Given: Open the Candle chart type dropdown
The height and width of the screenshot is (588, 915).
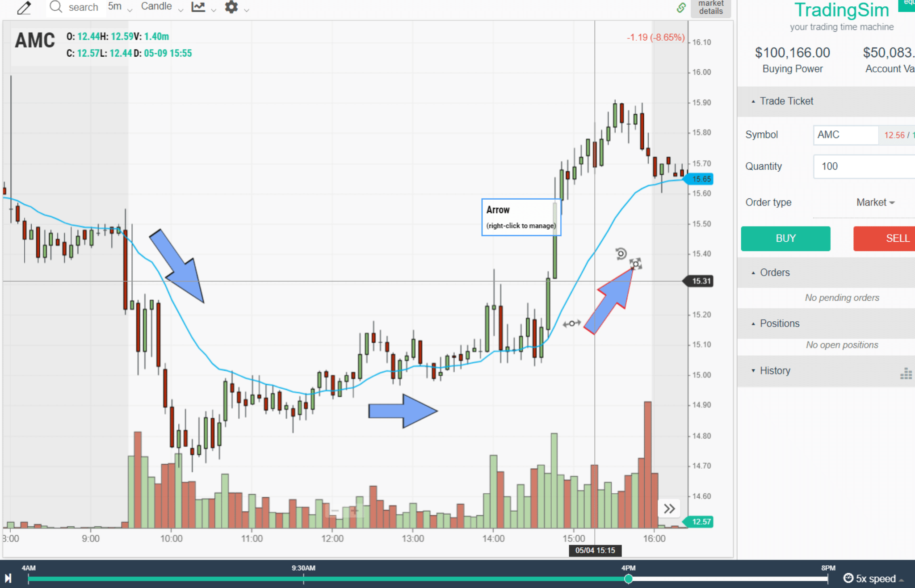Looking at the screenshot, I should (162, 7).
